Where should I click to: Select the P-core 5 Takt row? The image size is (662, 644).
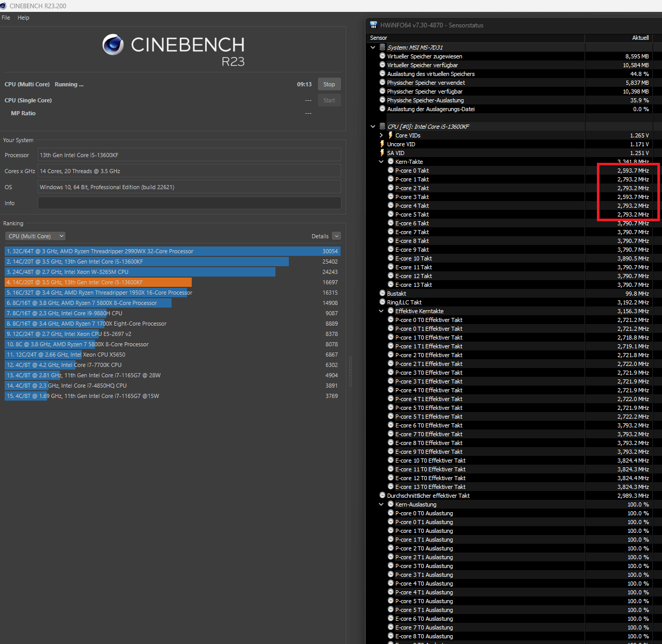[515, 214]
